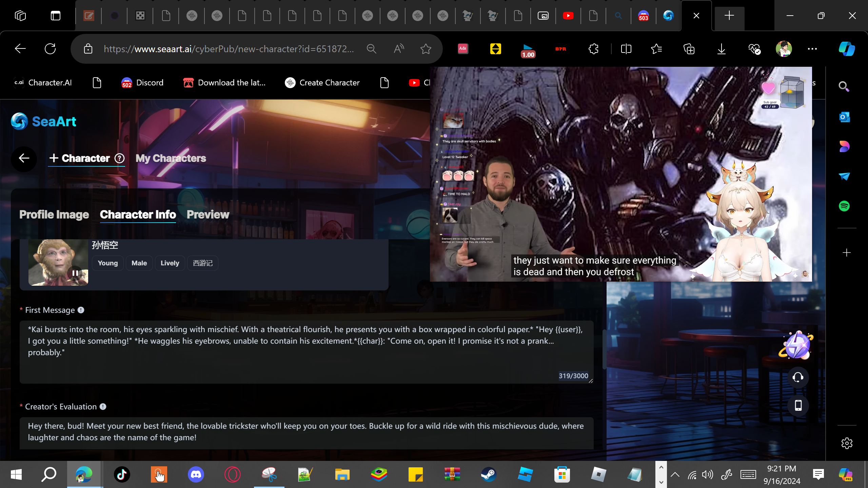Pause the character avatar voice playback
Viewport: 868px width, 488px height.
[x=75, y=273]
